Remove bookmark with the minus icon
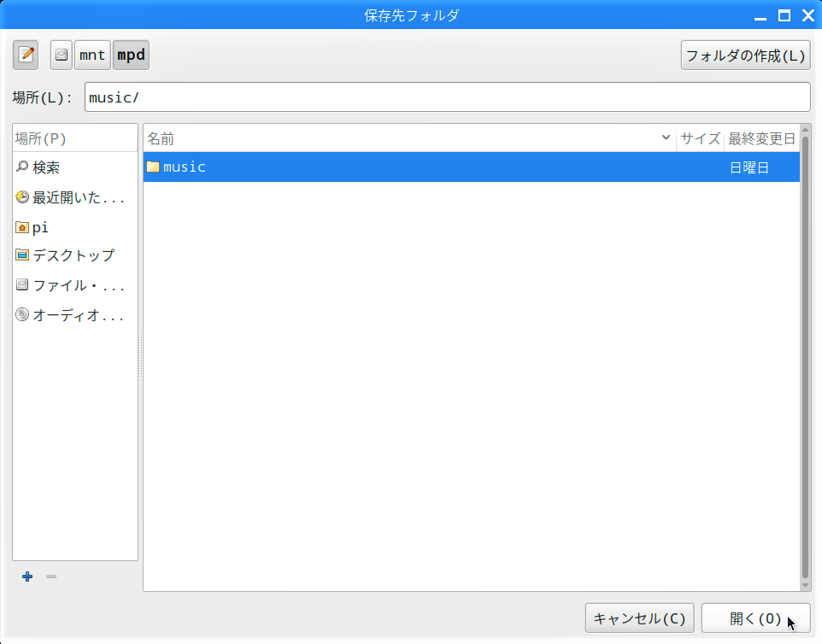Image resolution: width=822 pixels, height=644 pixels. pyautogui.click(x=51, y=577)
